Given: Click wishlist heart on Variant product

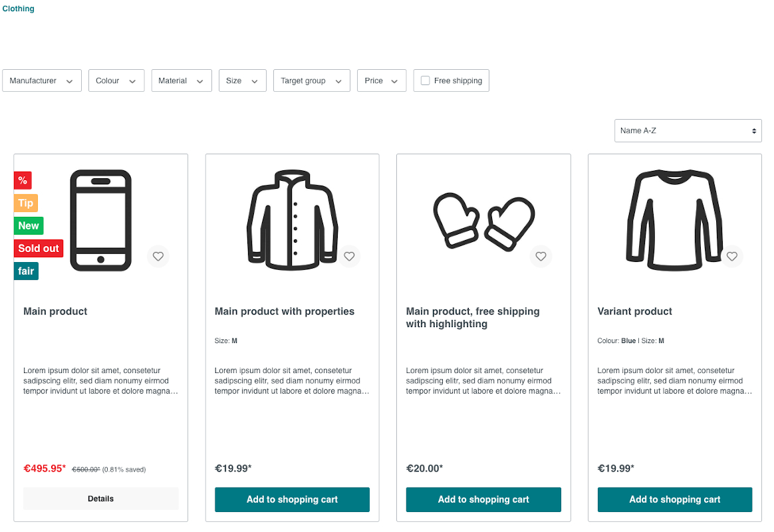Looking at the screenshot, I should [x=731, y=256].
